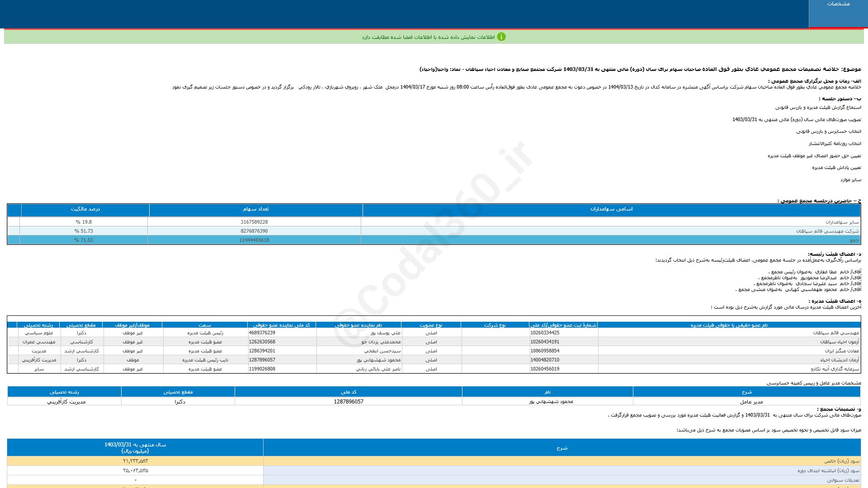This screenshot has width=868, height=488.
Task: Click the green info icon in the notice bar
Action: [501, 37]
